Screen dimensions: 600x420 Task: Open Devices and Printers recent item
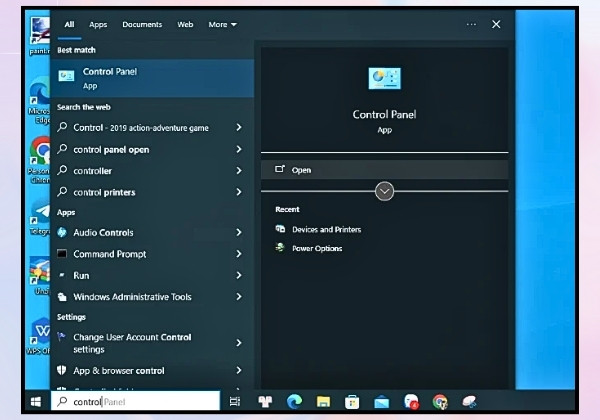318,230
